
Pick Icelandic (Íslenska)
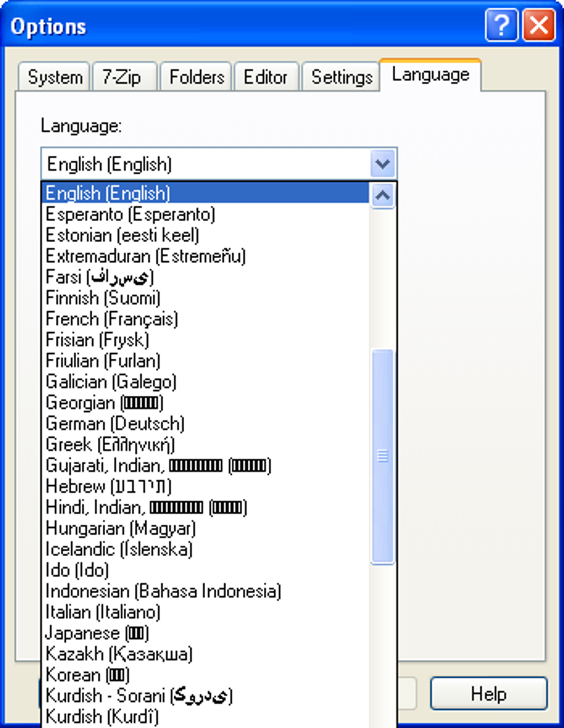point(205,550)
